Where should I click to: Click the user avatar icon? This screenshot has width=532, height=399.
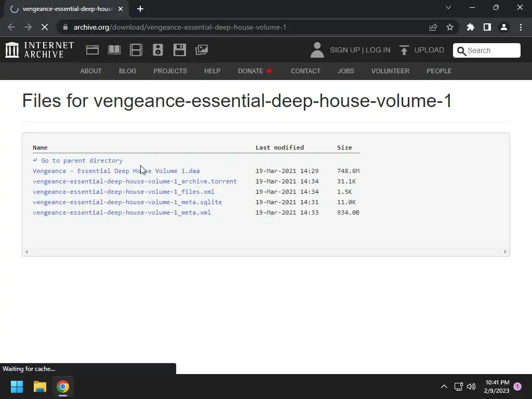317,50
